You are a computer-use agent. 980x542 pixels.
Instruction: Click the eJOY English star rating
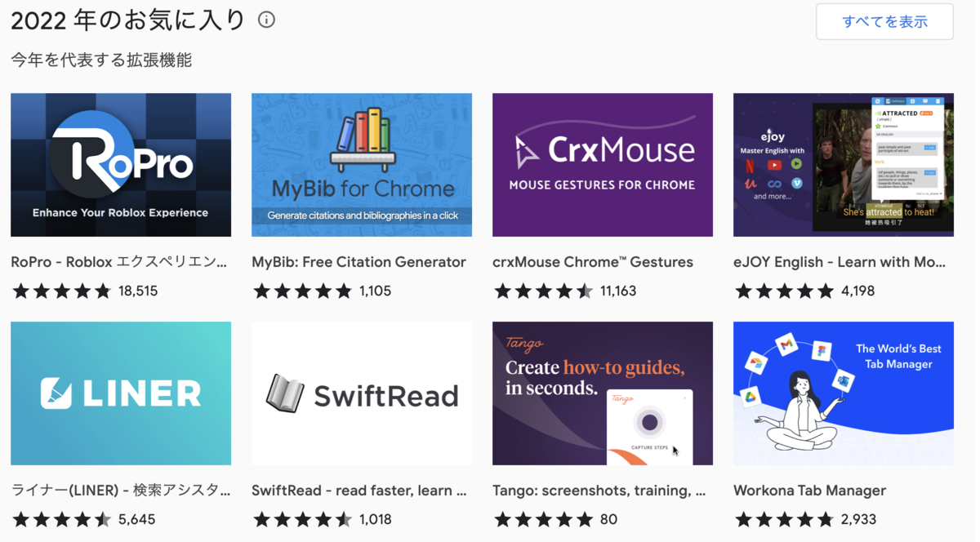(x=785, y=291)
